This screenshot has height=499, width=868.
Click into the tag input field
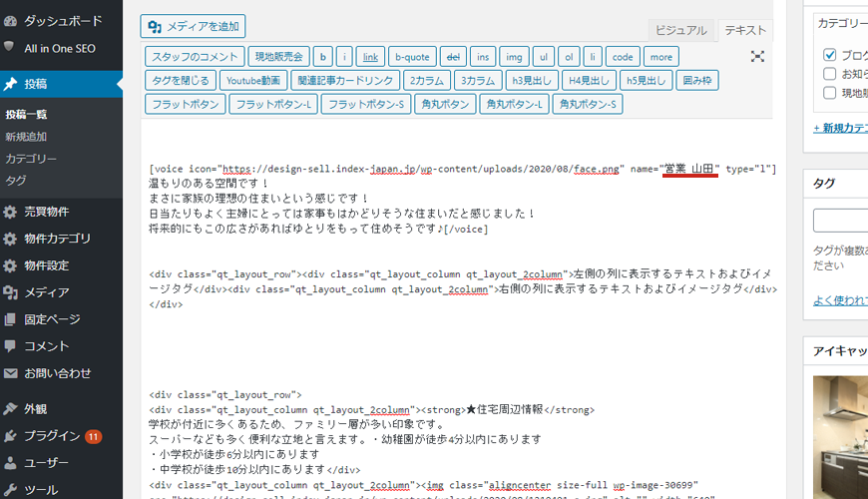coord(840,221)
